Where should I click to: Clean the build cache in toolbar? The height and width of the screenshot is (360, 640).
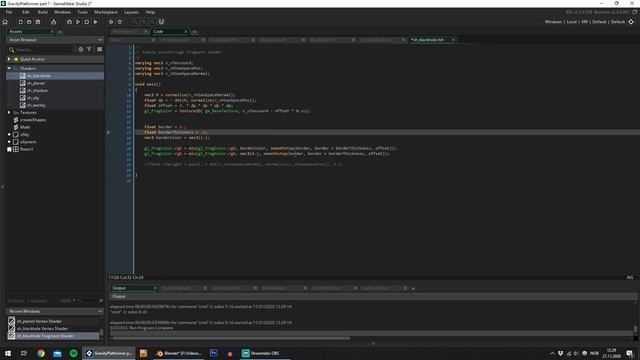pos(96,22)
